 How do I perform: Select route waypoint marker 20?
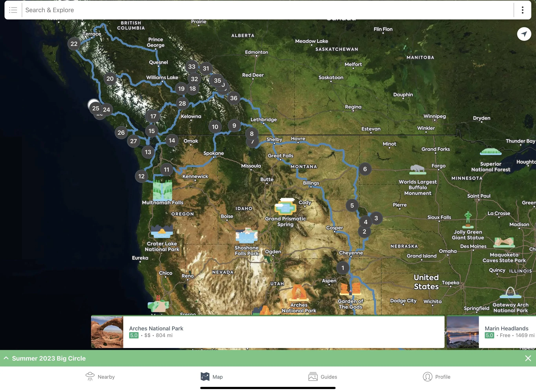[110, 79]
